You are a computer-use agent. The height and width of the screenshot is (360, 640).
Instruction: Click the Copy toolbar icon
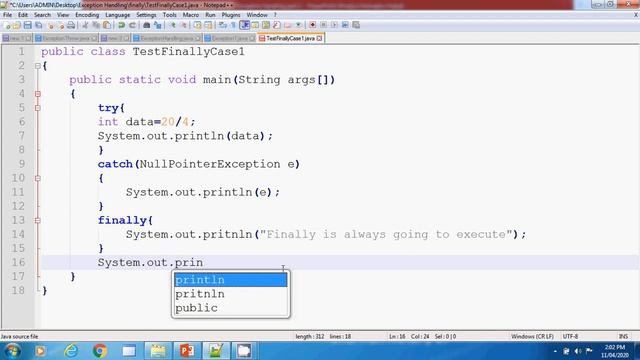coord(96,25)
